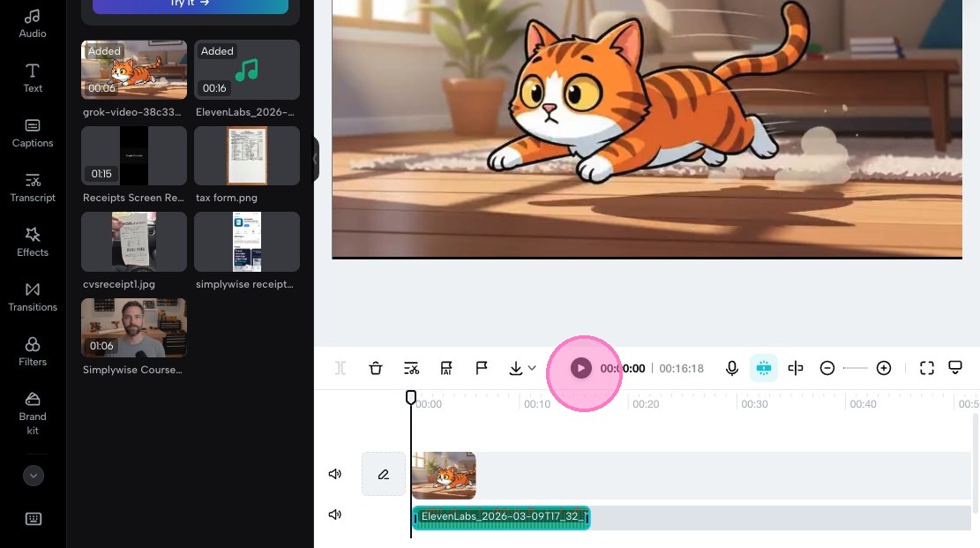Collapse the media panel handle

coord(316,160)
